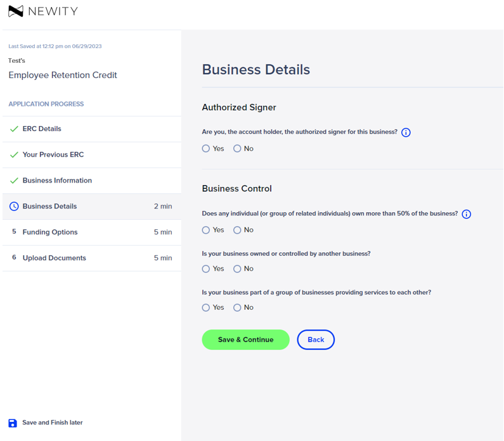Choose No for owned by another business

click(x=237, y=269)
